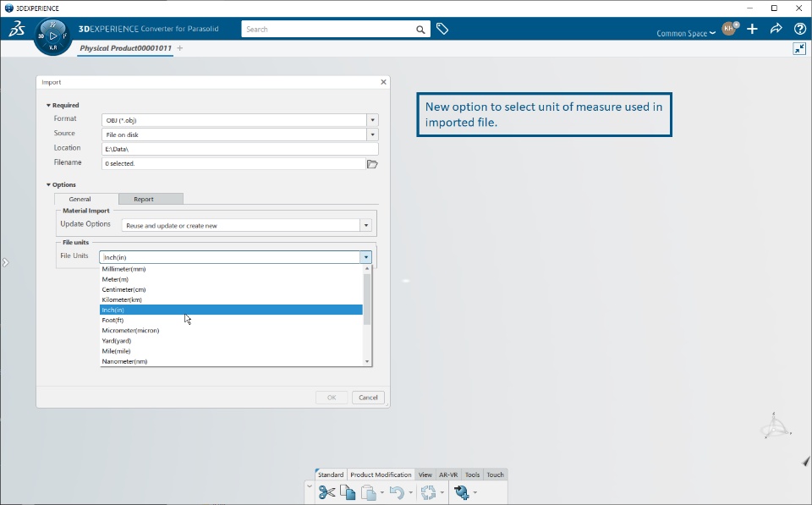Select Inch(in) in the units list

coord(231,310)
